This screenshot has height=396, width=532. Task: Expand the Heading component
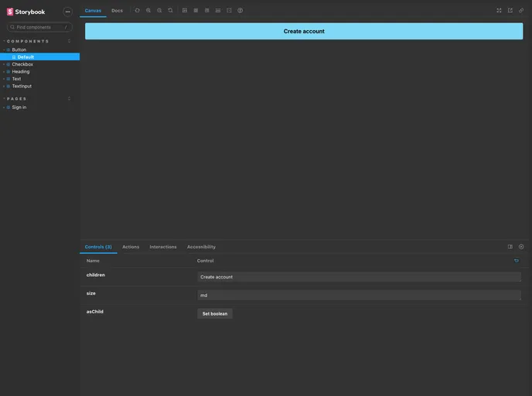21,72
